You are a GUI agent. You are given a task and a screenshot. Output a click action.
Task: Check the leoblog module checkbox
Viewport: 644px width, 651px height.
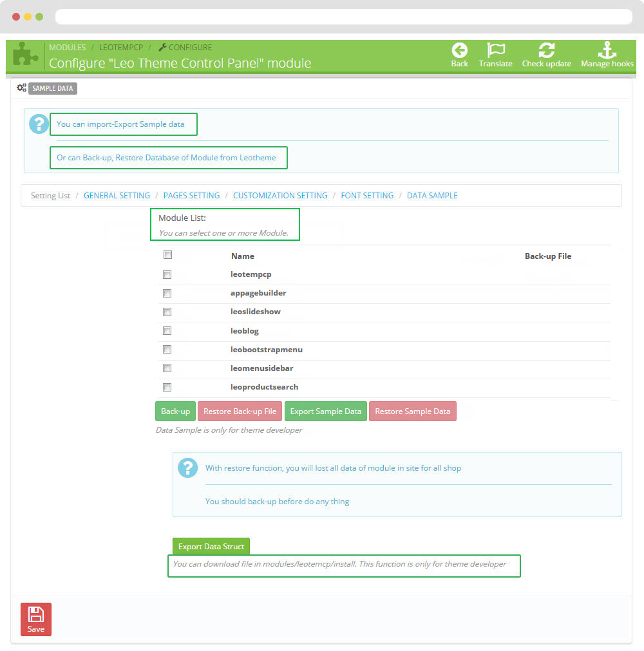[167, 330]
